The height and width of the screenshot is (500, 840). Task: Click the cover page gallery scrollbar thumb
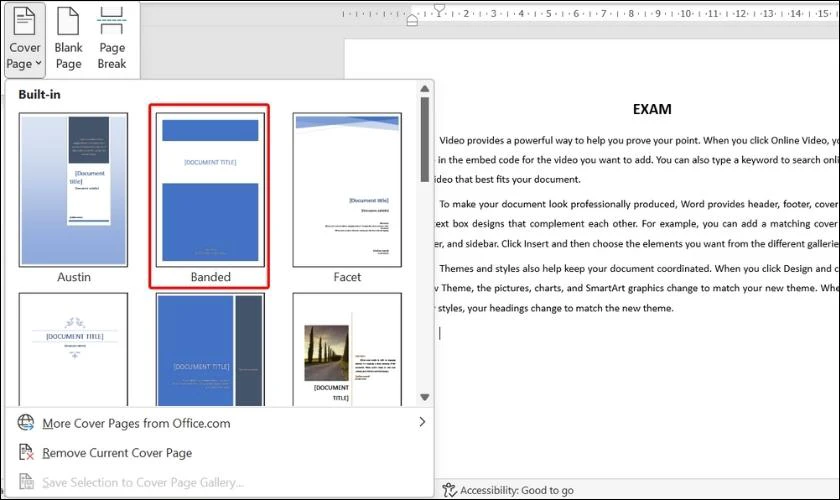coord(425,139)
